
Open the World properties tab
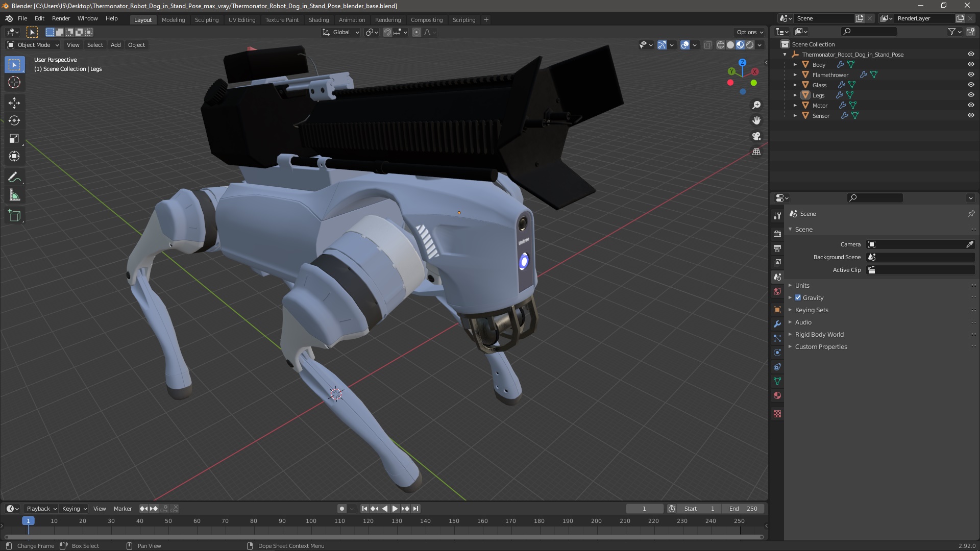click(777, 291)
